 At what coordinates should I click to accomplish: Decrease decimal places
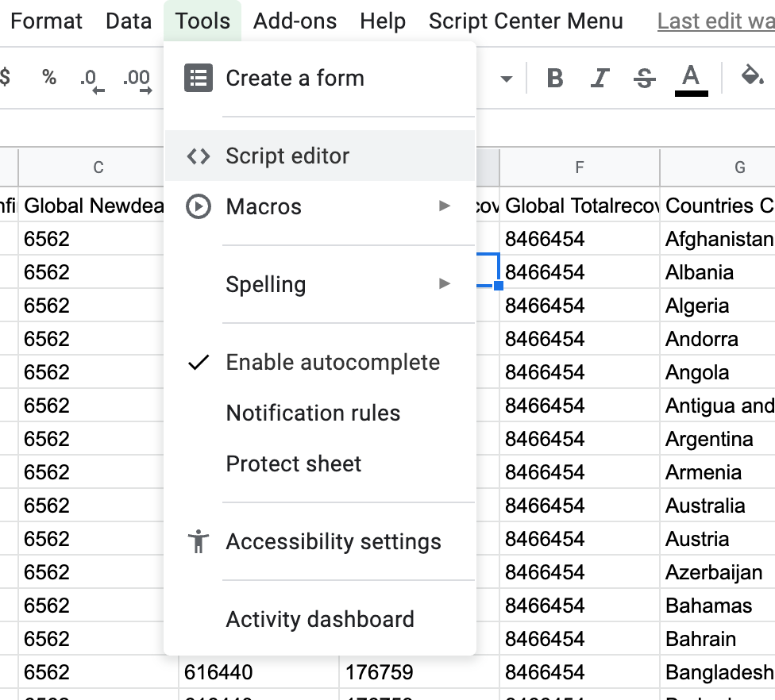coord(91,77)
